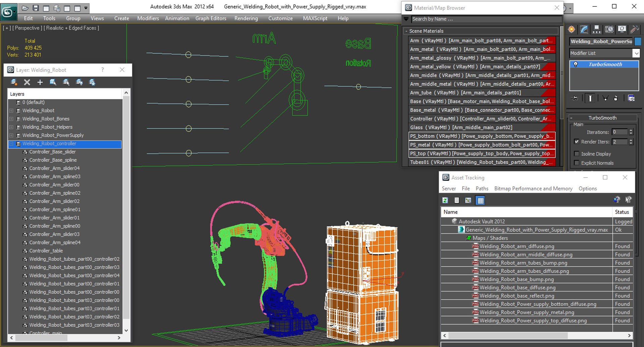The height and width of the screenshot is (347, 644).
Task: Collapse the Welding_Robot_controller layer
Action: pos(11,144)
